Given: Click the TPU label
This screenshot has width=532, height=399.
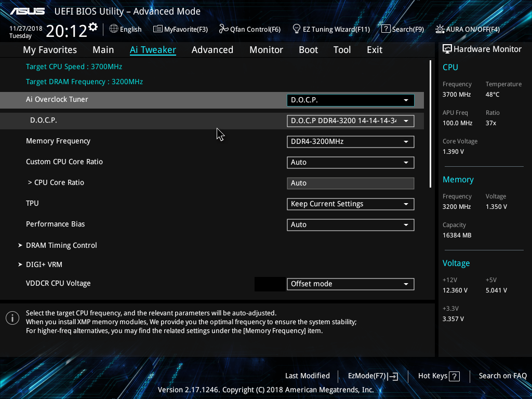Looking at the screenshot, I should click(x=32, y=203).
